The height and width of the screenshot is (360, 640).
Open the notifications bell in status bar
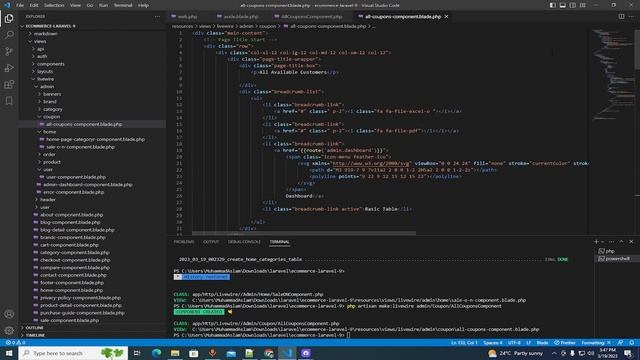(632, 342)
